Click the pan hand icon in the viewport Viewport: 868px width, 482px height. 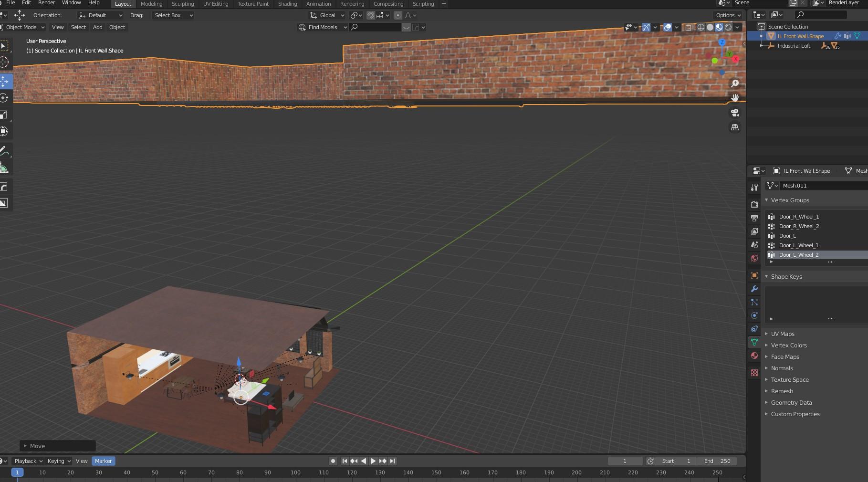(x=735, y=98)
